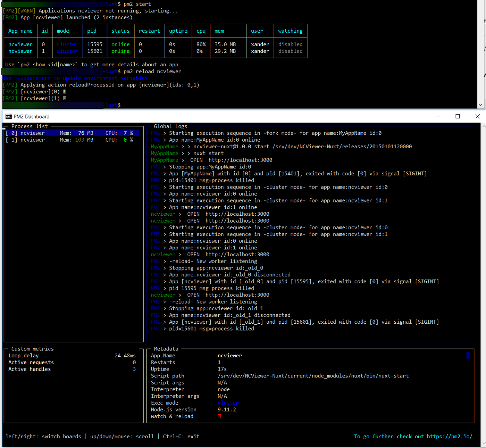Click pid 15595 in the pm2 table
Screen dimensions: 486x448
tap(95, 44)
